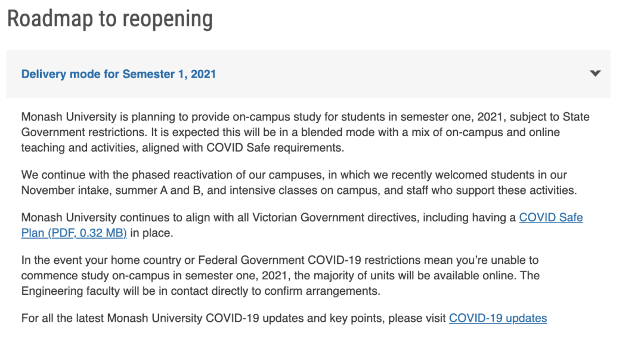The width and height of the screenshot is (644, 342).
Task: Click the phrase 'COVID Safe requirements.' in first paragraph
Action: pos(275,148)
